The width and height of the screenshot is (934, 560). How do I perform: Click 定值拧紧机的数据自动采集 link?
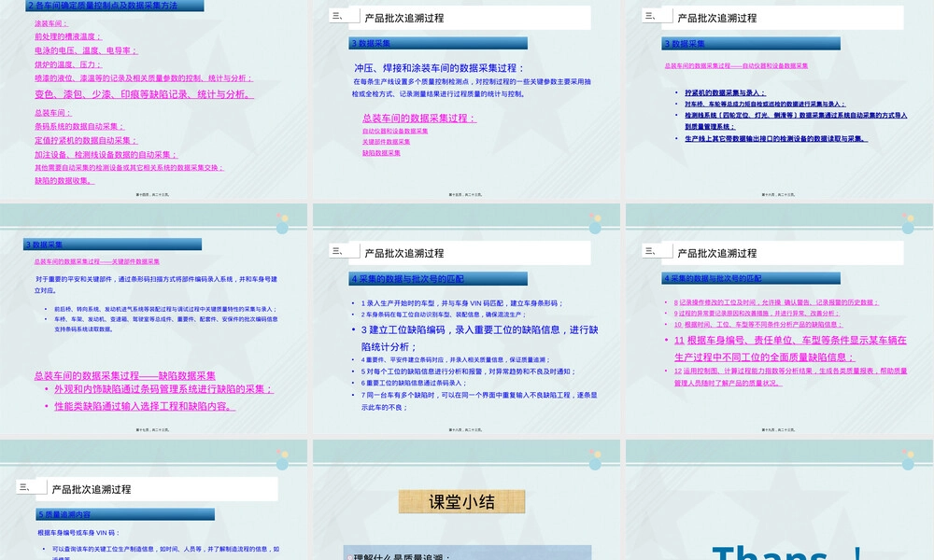(86, 140)
